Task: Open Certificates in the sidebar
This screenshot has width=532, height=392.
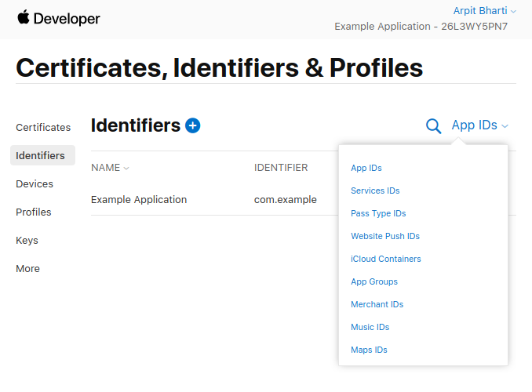Action: pos(43,128)
